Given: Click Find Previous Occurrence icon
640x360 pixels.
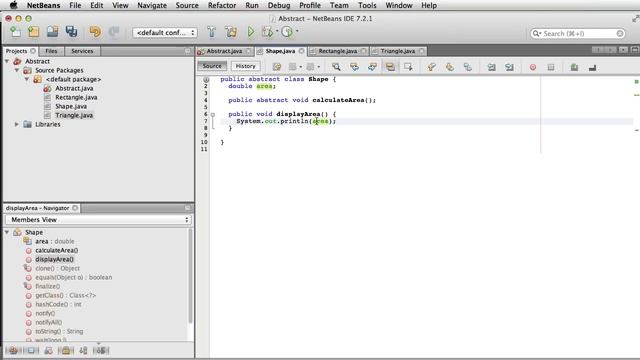Looking at the screenshot, I should (x=354, y=67).
